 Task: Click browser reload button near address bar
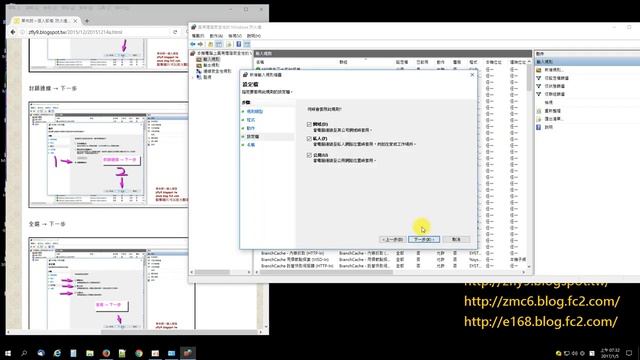175,32
